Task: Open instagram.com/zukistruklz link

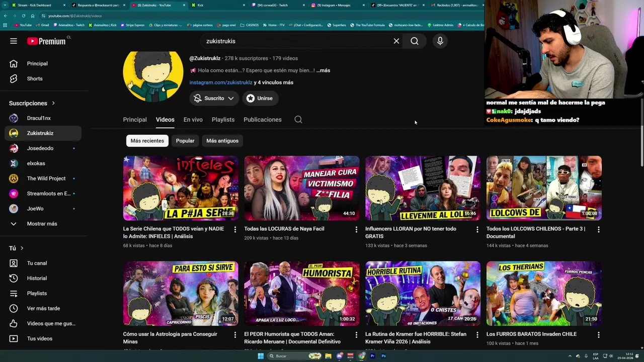Action: coord(221,82)
